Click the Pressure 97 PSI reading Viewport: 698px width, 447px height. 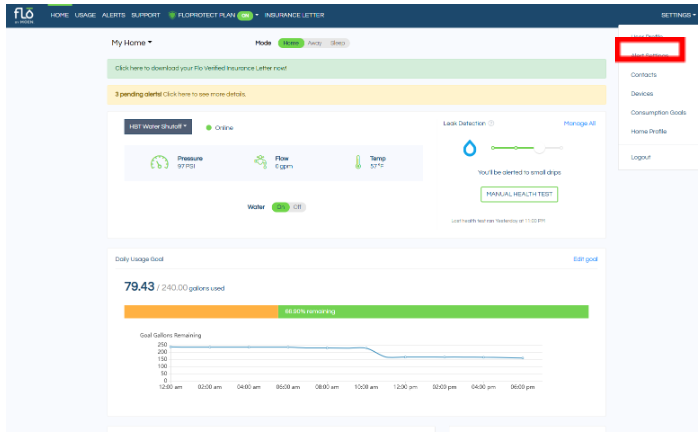tap(190, 163)
